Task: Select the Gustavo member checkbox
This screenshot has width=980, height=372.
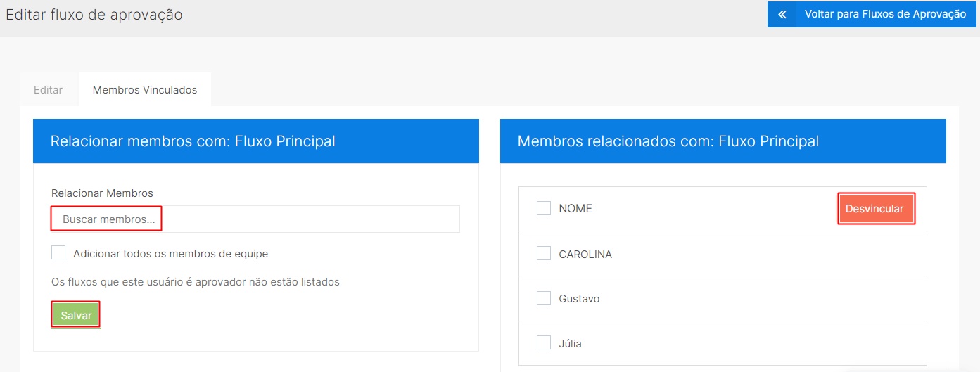Action: (x=543, y=299)
